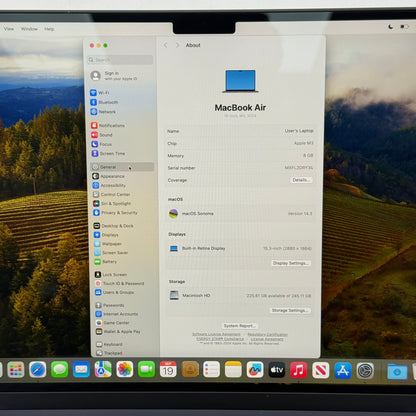Screen dimensions: 416x416
Task: Open Photos from the Dock
Action: pos(125,369)
